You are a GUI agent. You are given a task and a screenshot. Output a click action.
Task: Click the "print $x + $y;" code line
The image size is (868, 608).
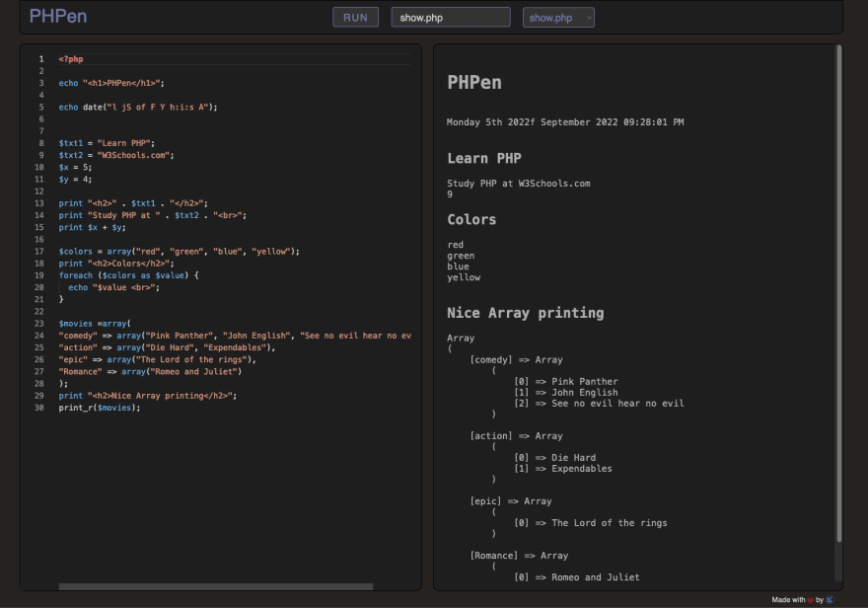click(93, 228)
